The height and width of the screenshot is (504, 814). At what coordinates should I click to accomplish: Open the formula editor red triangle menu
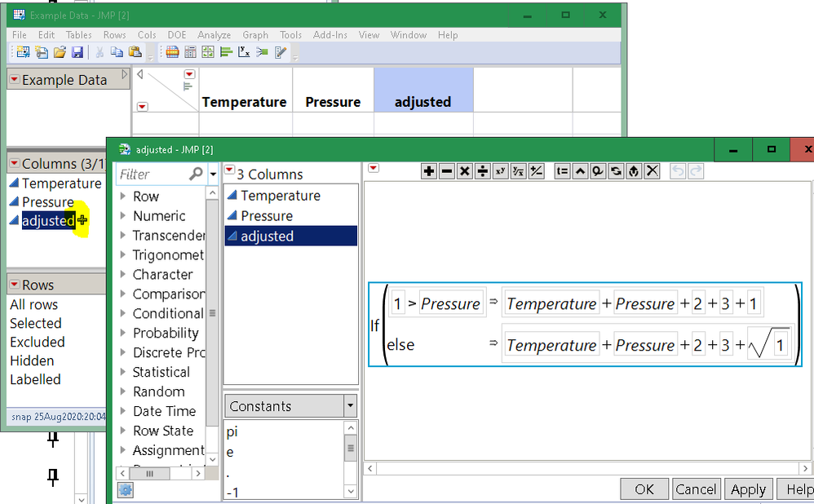374,168
